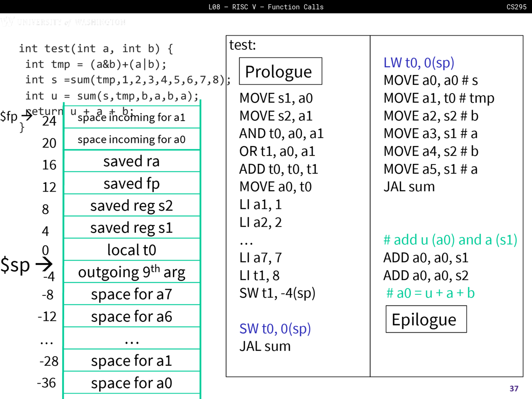
Task: Select the outgoing 9th arg stack cell
Action: pyautogui.click(x=131, y=272)
